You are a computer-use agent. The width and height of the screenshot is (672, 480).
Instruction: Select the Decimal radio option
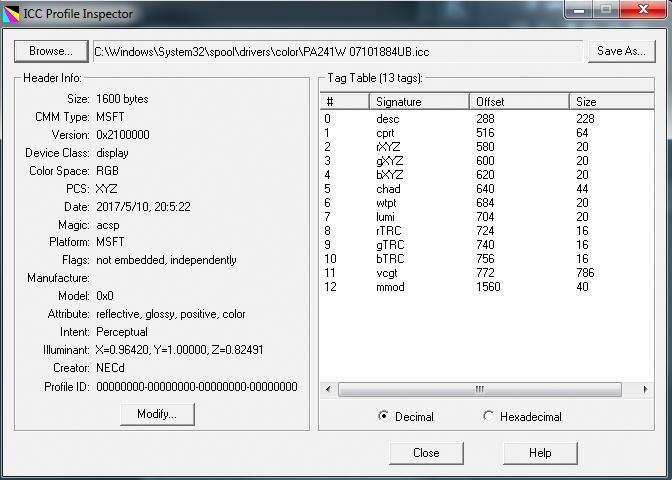406,417
